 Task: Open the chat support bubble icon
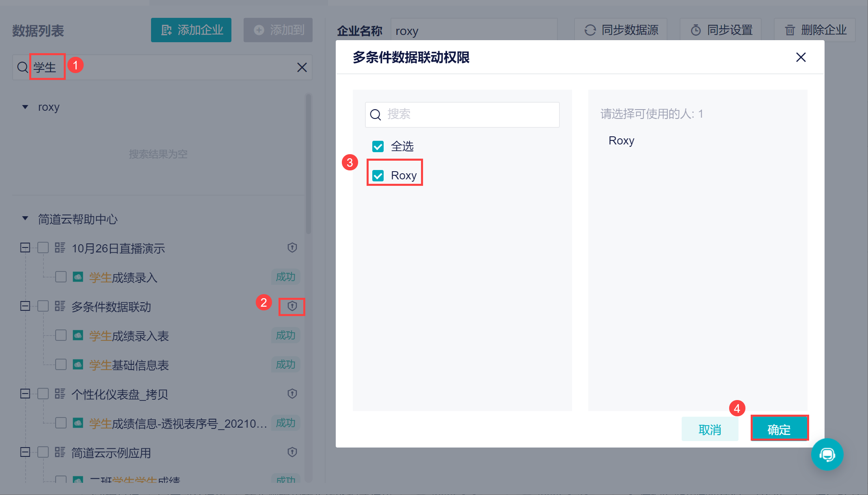coord(827,454)
